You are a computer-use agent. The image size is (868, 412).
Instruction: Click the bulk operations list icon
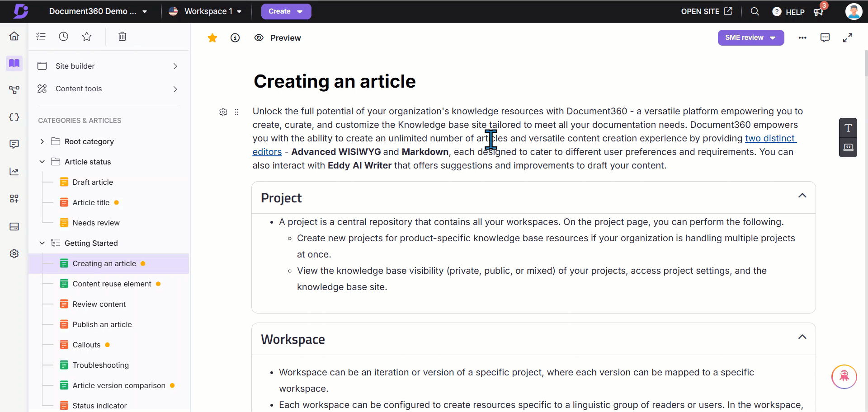tap(41, 37)
